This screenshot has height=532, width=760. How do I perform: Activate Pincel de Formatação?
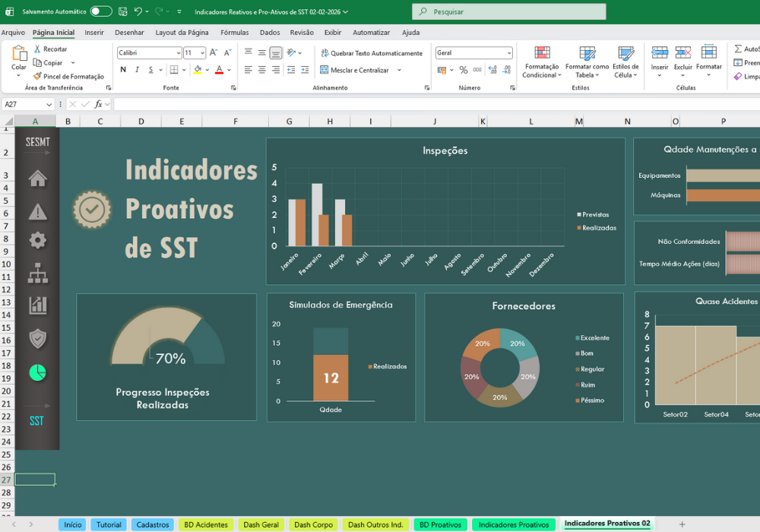pyautogui.click(x=68, y=76)
